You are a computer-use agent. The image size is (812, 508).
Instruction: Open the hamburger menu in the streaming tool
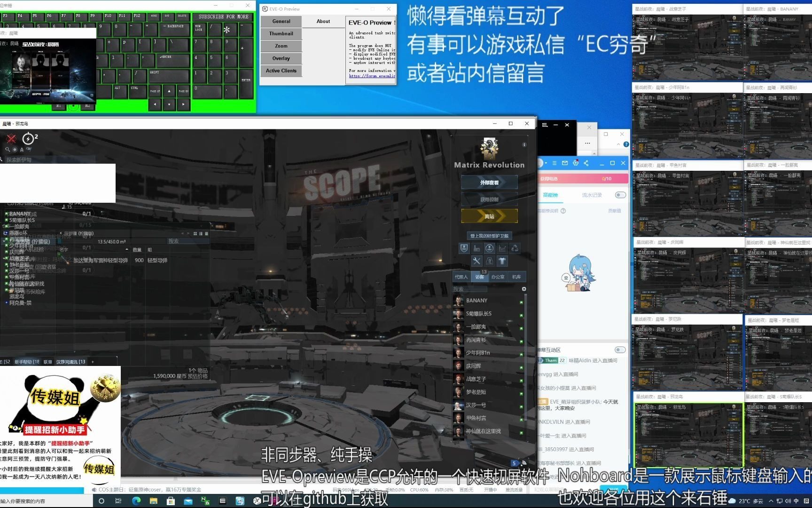click(554, 163)
